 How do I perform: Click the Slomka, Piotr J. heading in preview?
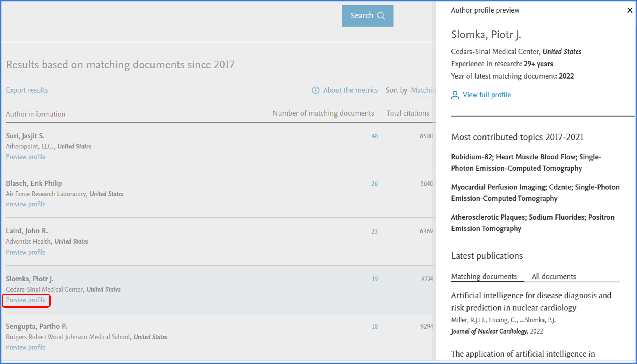tap(486, 35)
